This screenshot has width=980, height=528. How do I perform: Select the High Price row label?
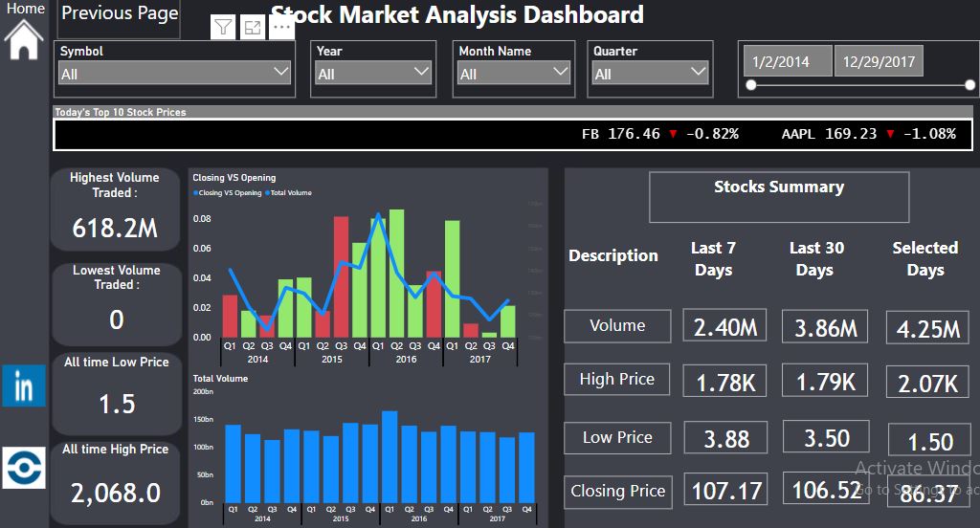pos(616,380)
